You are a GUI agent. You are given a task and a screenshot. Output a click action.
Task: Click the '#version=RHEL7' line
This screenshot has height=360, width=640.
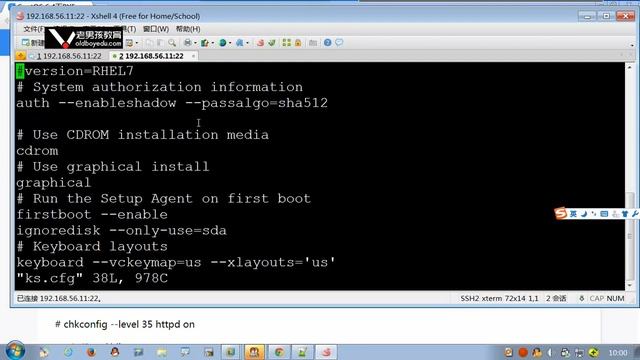pyautogui.click(x=75, y=71)
